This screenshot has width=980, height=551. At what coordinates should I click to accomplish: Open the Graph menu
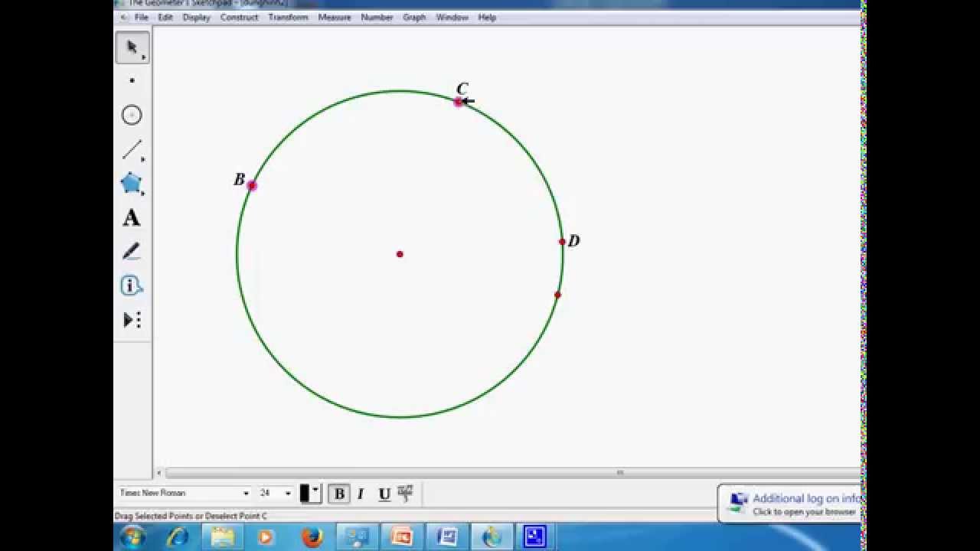tap(414, 18)
